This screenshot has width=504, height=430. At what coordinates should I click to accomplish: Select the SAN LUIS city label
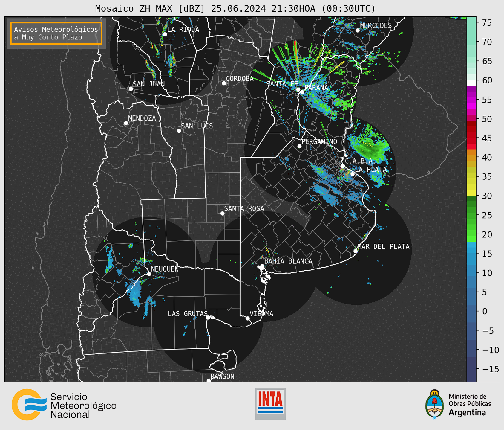pyautogui.click(x=197, y=126)
